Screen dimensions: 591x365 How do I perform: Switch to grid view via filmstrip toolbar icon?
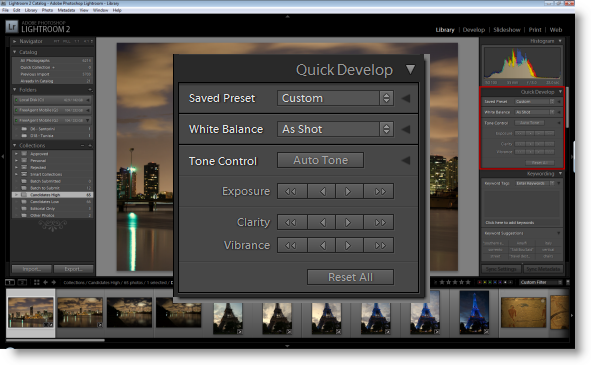[x=37, y=282]
